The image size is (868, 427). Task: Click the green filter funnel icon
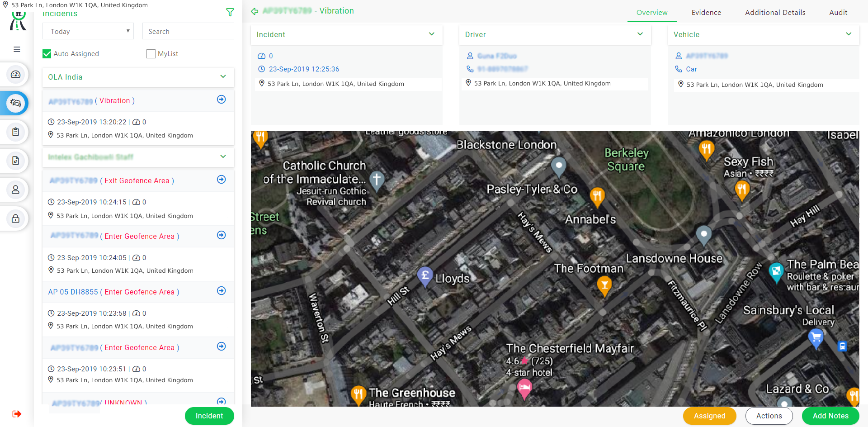pyautogui.click(x=230, y=12)
